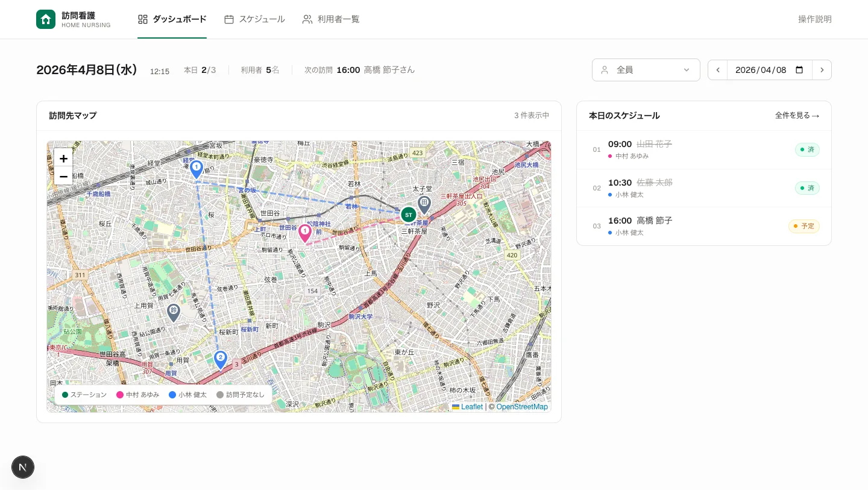Click the 訪問先マップ panel title
Viewport: 868px width, 490px height.
coord(73,116)
